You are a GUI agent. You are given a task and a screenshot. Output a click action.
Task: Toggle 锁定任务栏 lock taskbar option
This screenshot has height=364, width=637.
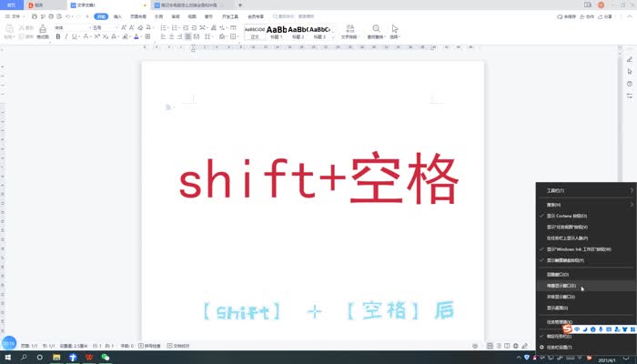tap(585, 337)
